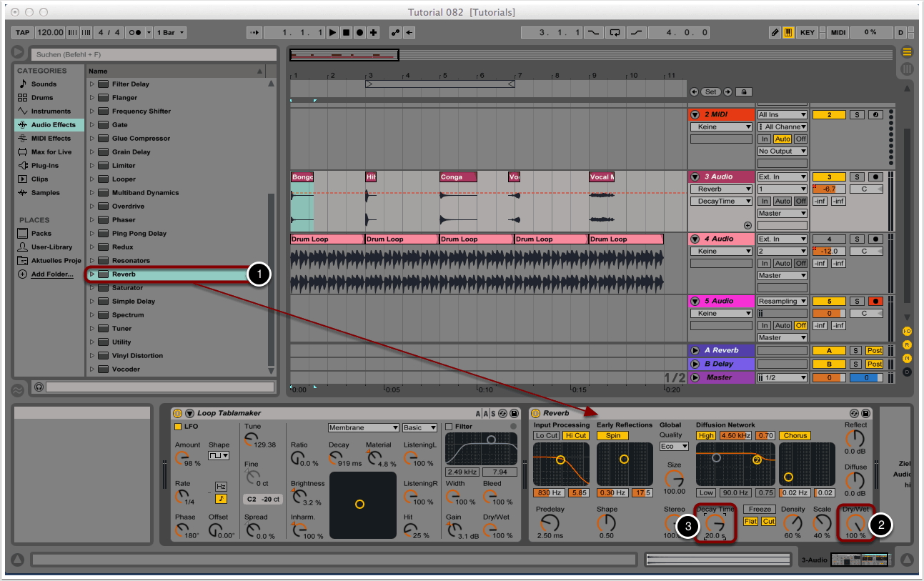Screen dimensions: 924x581
Task: Solo track 3 Audio with the S button
Action: tap(857, 177)
